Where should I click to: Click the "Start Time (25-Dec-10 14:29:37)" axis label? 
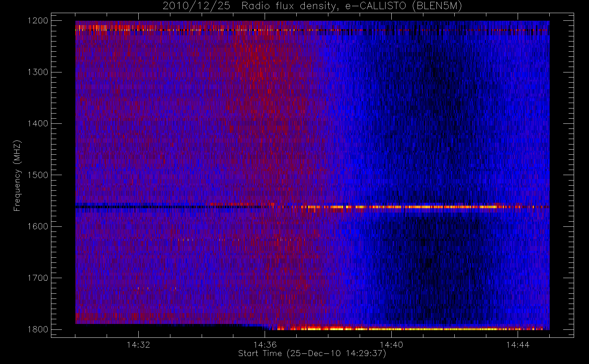point(312,353)
